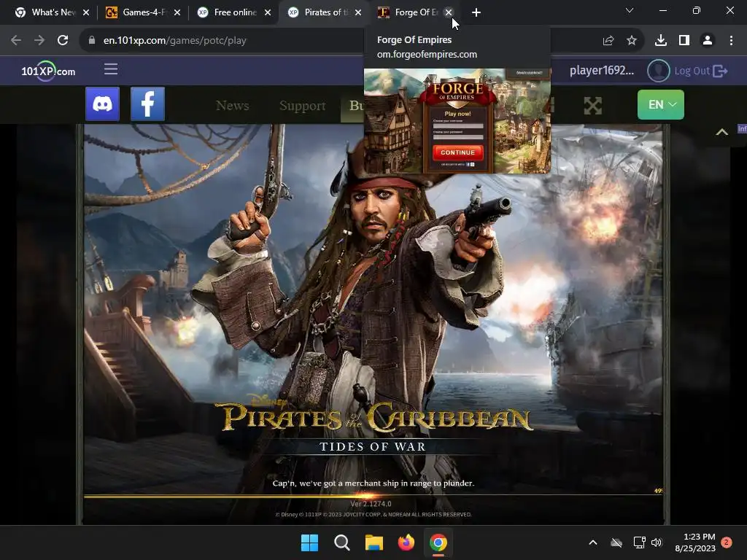Click the Log Out link
The height and width of the screenshot is (560, 747).
pos(701,71)
